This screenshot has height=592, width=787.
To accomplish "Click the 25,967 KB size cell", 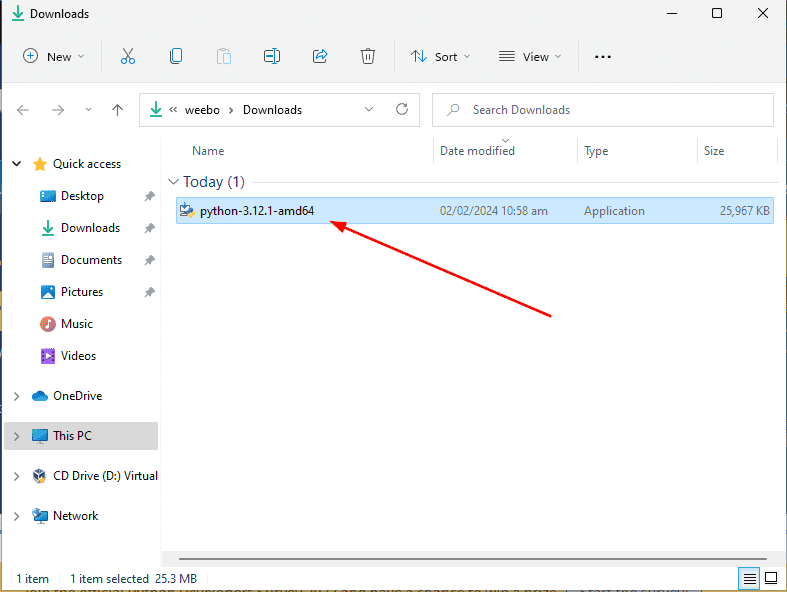I will [x=744, y=211].
